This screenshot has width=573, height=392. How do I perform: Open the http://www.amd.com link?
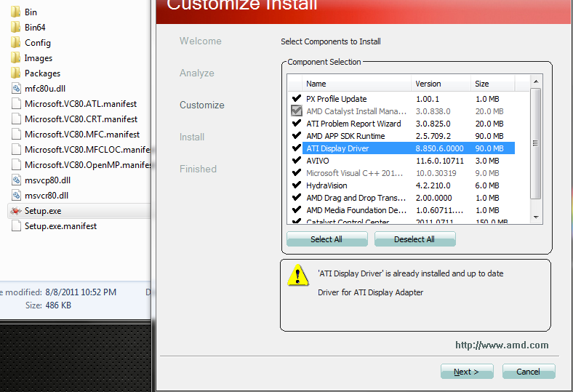pyautogui.click(x=502, y=345)
